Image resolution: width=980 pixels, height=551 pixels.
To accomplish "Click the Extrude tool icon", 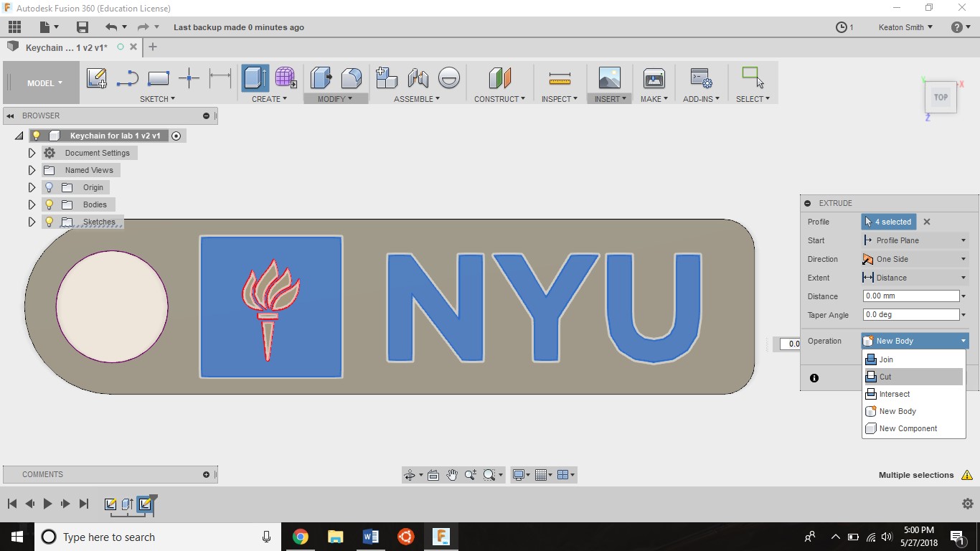I will [x=255, y=78].
